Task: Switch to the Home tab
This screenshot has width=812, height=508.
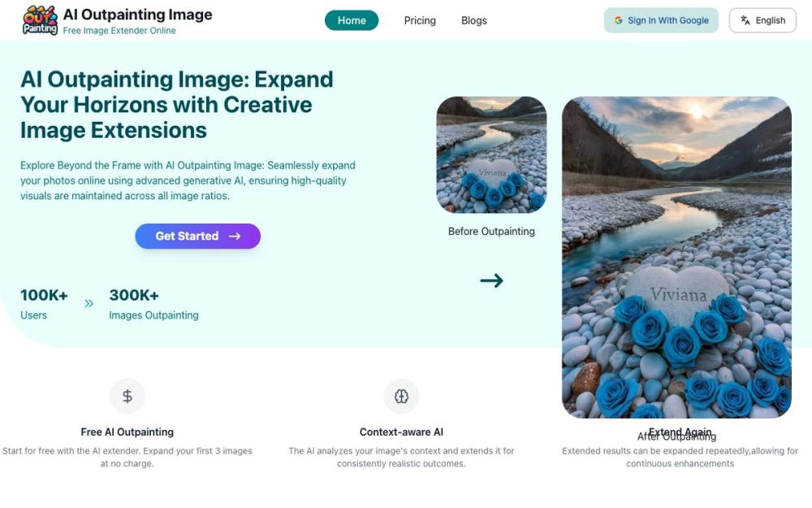Action: (352, 20)
